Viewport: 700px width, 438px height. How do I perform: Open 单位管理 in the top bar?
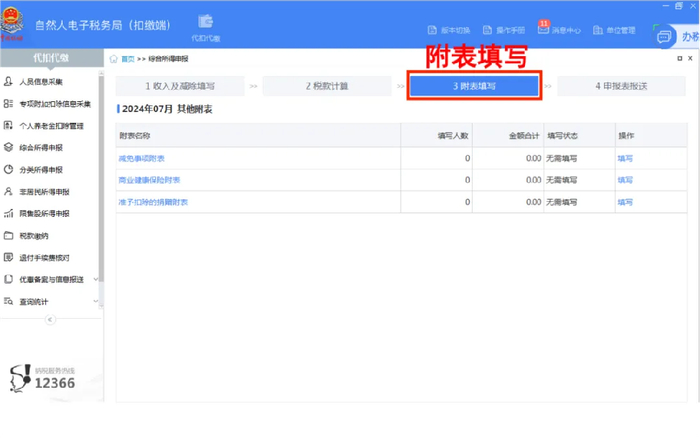coord(614,30)
